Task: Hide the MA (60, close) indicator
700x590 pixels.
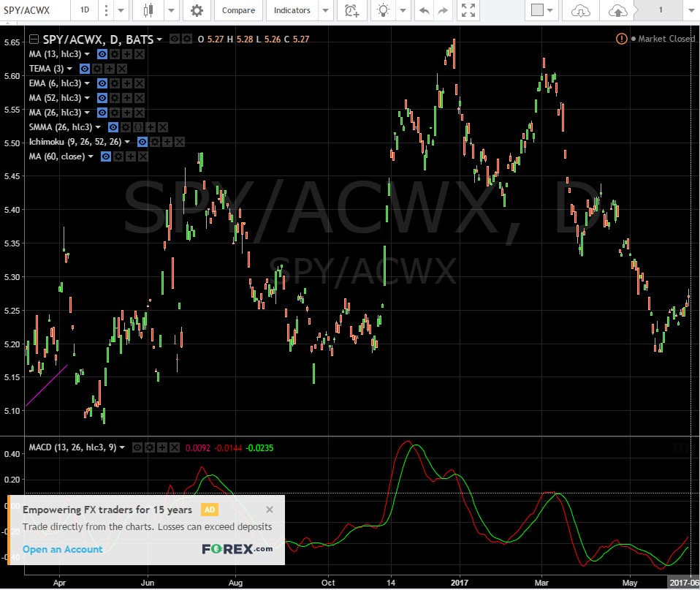Action: [x=105, y=156]
